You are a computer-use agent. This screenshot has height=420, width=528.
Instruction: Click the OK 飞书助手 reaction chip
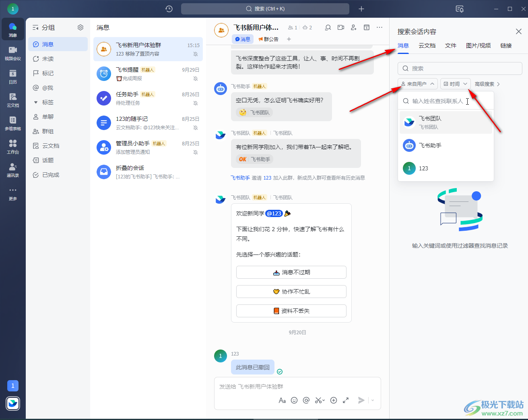coord(254,159)
